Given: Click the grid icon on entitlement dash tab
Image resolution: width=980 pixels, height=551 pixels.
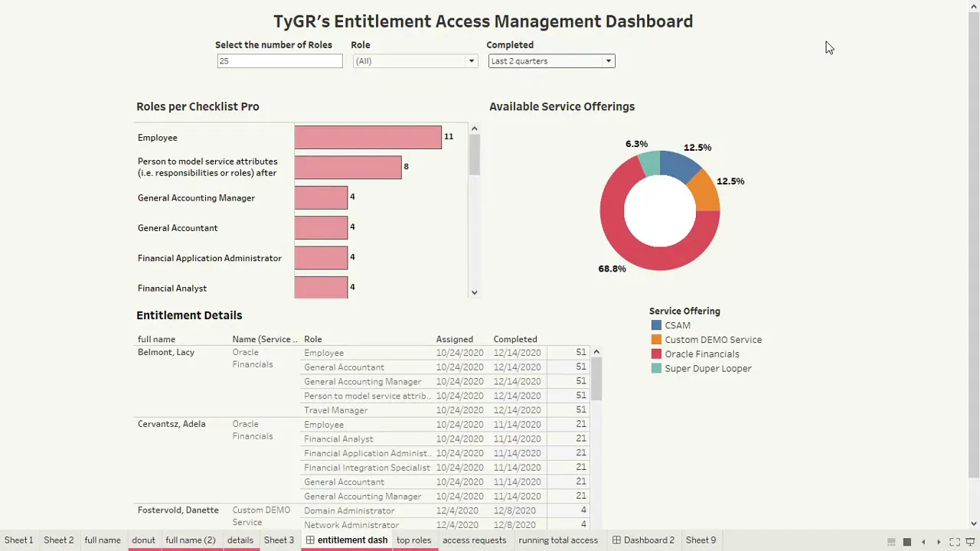Looking at the screenshot, I should (x=311, y=540).
